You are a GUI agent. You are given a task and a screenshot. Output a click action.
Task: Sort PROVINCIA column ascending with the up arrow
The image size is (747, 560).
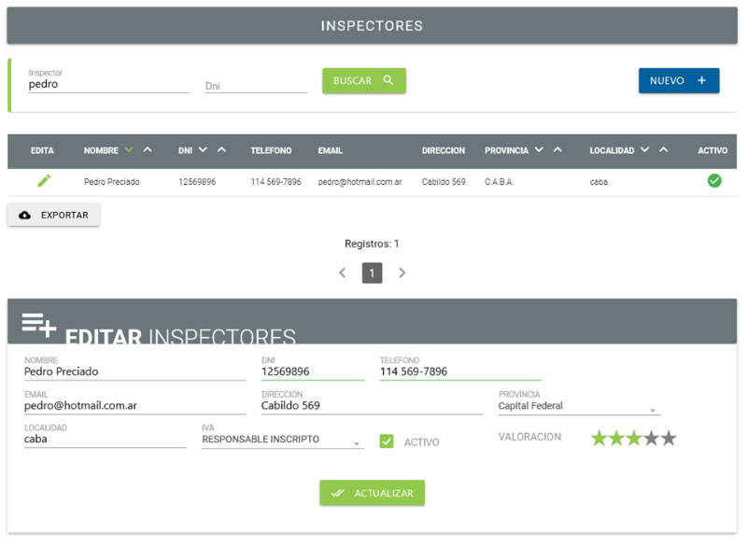(557, 150)
